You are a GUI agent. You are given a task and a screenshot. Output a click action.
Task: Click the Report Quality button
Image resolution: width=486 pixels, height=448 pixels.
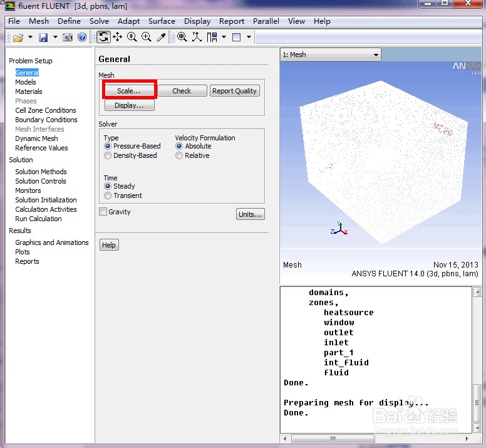[235, 91]
